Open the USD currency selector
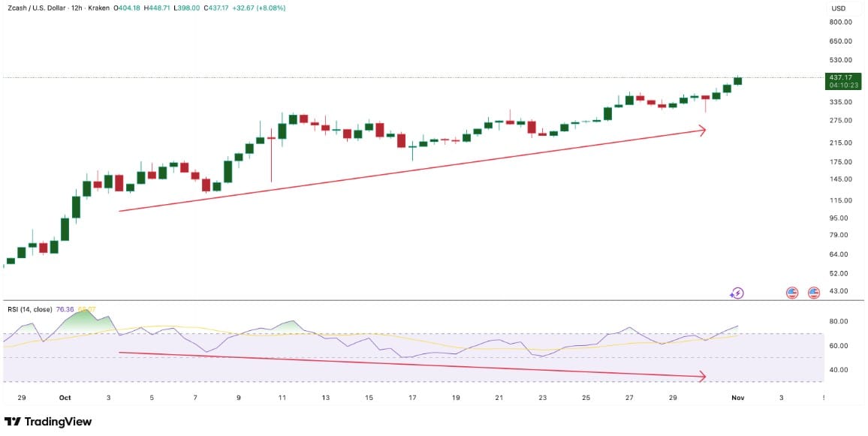868x436 pixels. tap(838, 8)
